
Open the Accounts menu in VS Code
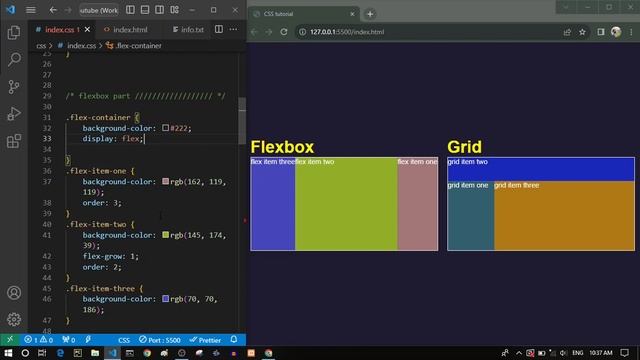[x=14, y=293]
